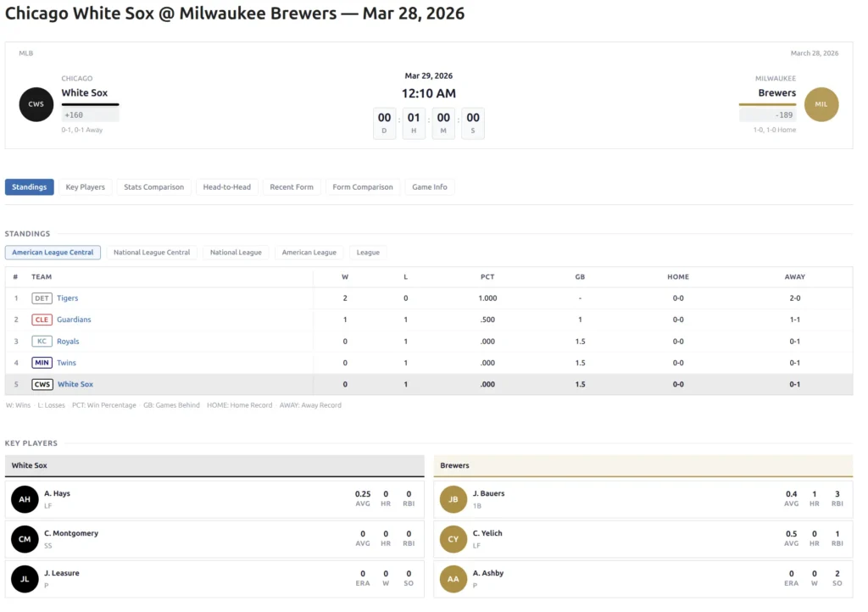
Task: Click Tigers 1.000 win percentage cell
Action: pyautogui.click(x=487, y=298)
